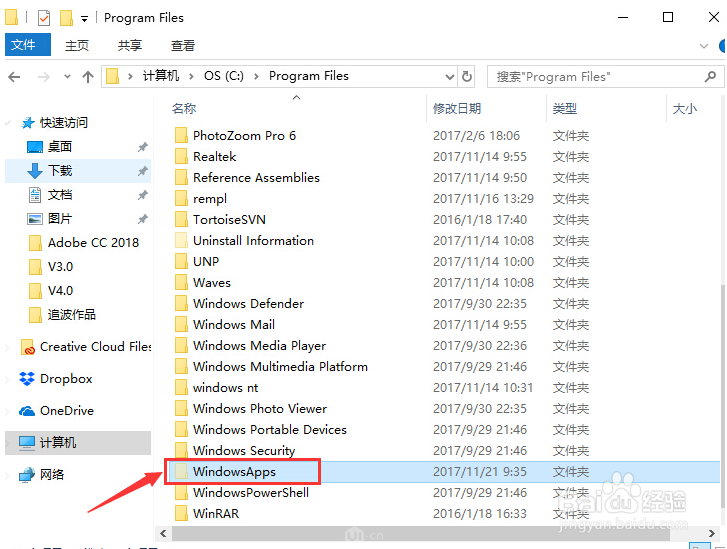The width and height of the screenshot is (727, 549).
Task: Select the Reference Assemblies folder icon
Action: pos(181,178)
